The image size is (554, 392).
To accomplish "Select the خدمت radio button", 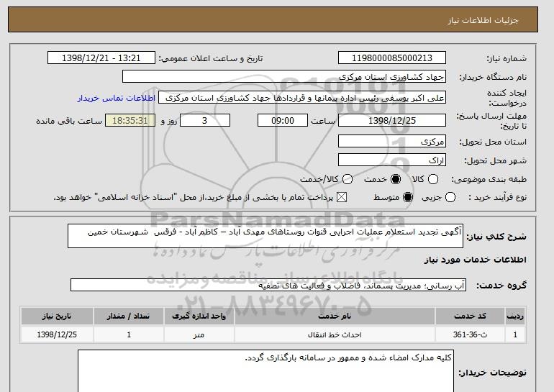I will coord(396,179).
